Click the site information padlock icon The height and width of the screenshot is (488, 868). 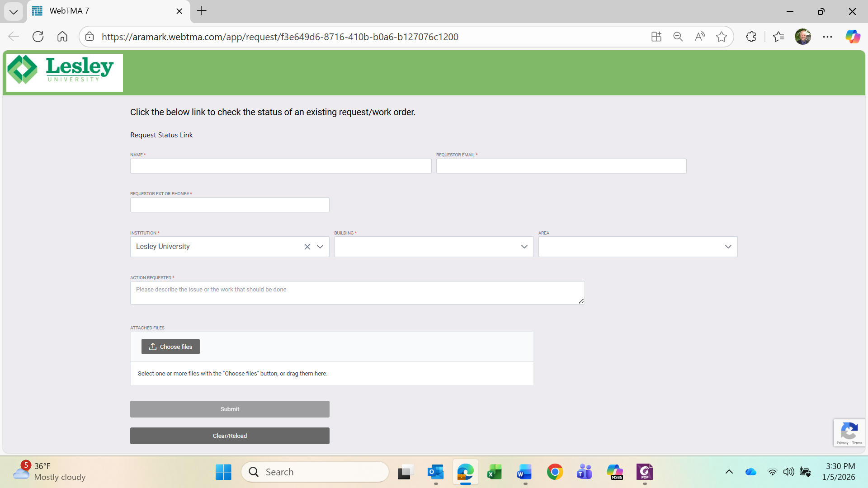(x=89, y=37)
